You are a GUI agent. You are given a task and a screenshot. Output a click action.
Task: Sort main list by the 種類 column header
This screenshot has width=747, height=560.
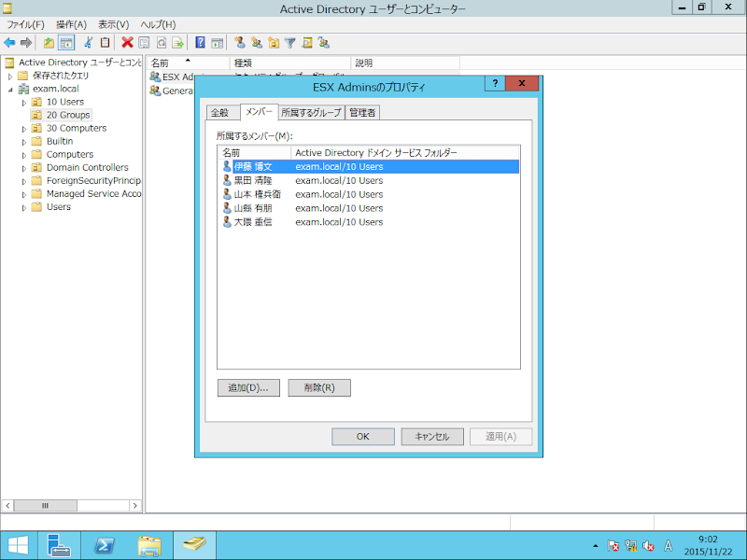coord(290,63)
